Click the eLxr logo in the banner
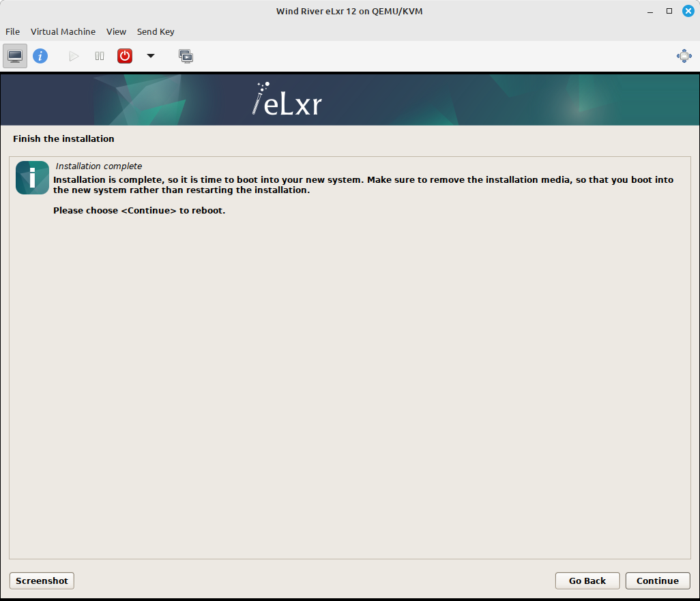 [286, 100]
